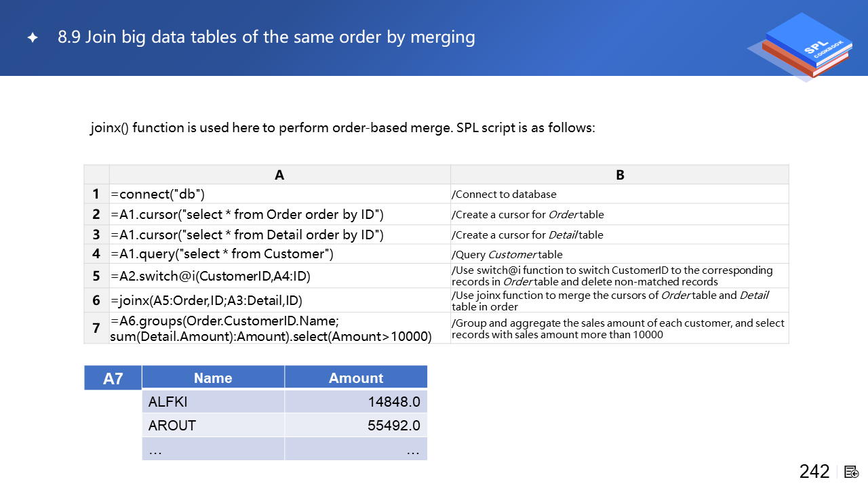The image size is (868, 488).
Task: Click the slide title '8.9 Join big data tables'
Action: [266, 37]
